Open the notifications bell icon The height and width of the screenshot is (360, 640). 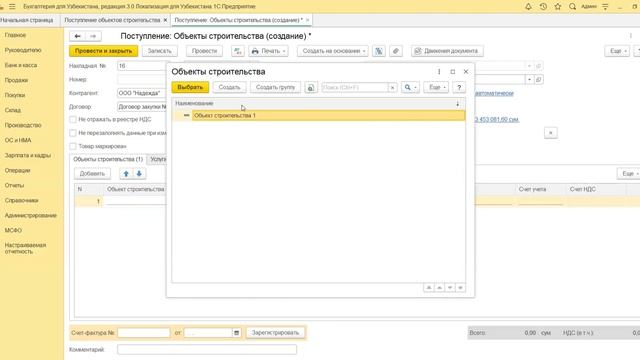pos(528,7)
